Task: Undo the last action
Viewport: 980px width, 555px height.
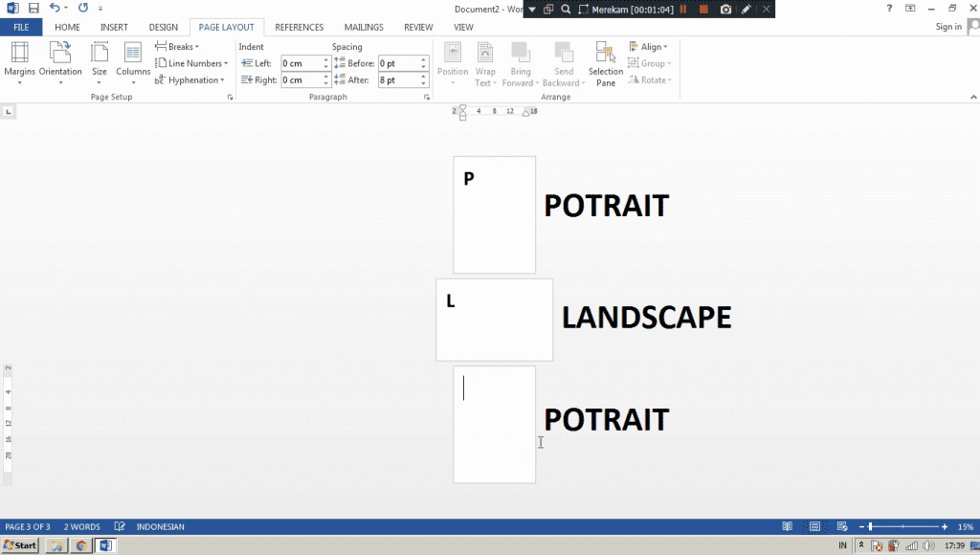Action: click(x=56, y=8)
